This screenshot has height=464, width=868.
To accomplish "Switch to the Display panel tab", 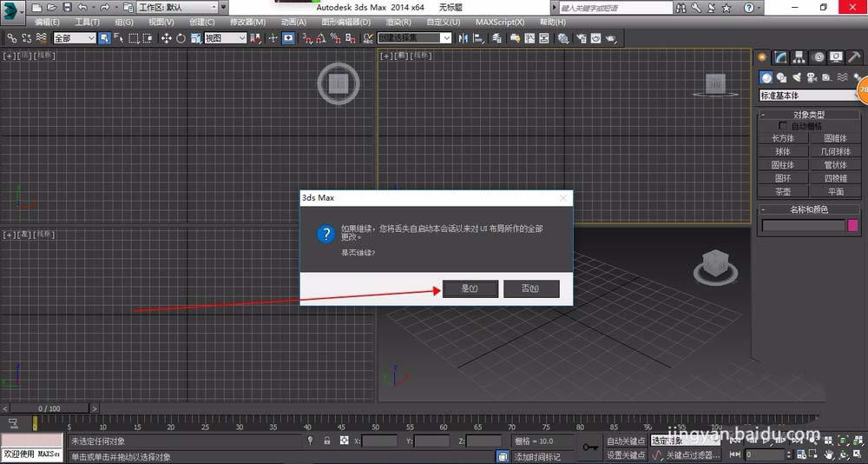I will (836, 57).
